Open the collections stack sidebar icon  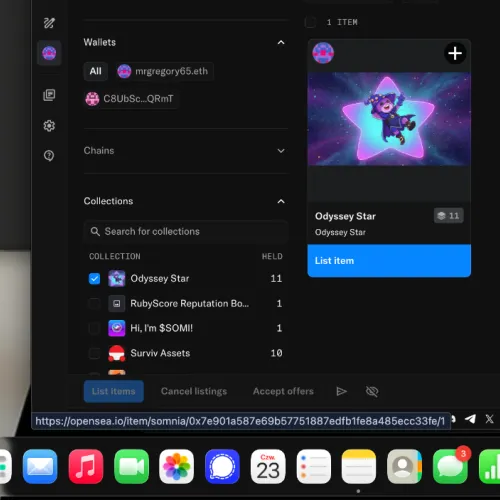pyautogui.click(x=49, y=95)
